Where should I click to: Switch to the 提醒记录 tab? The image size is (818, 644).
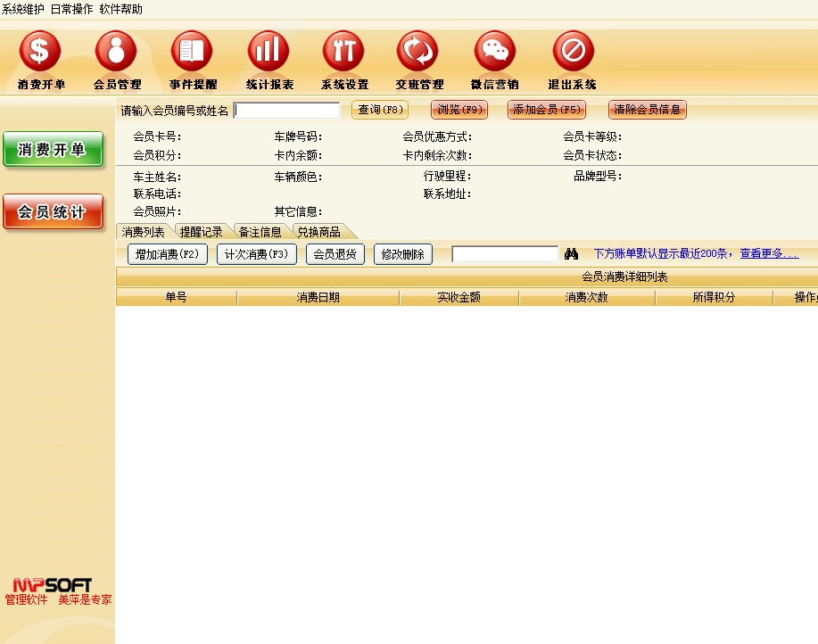[201, 232]
